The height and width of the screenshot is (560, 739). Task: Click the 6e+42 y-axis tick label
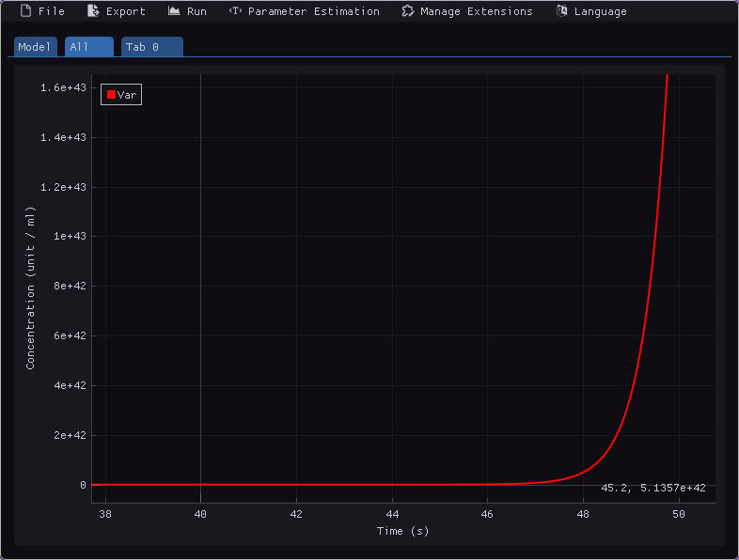(71, 335)
